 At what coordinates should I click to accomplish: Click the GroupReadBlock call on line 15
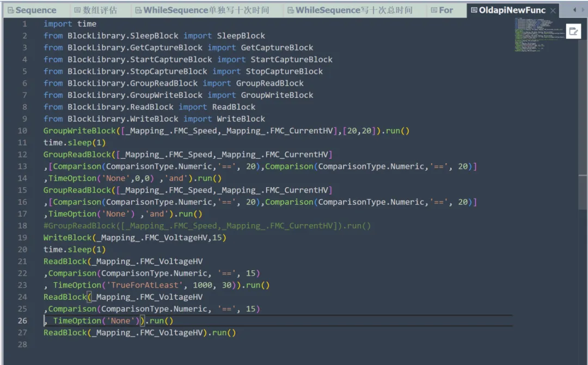coord(188,190)
